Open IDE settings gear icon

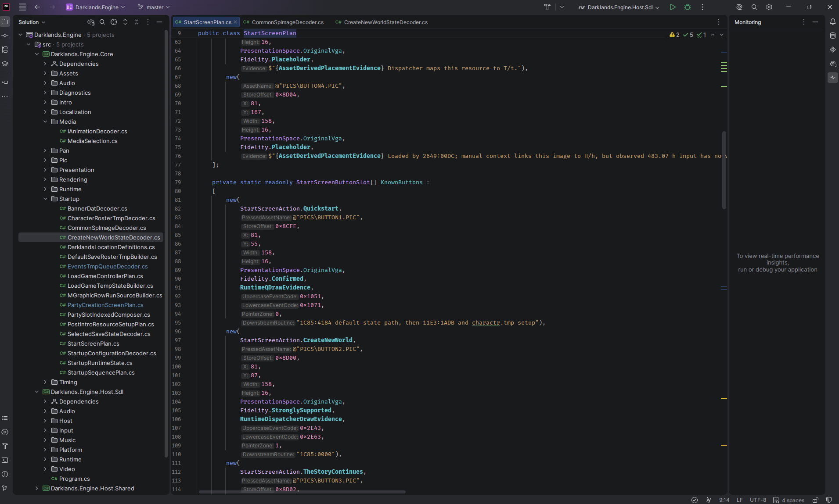tap(769, 7)
